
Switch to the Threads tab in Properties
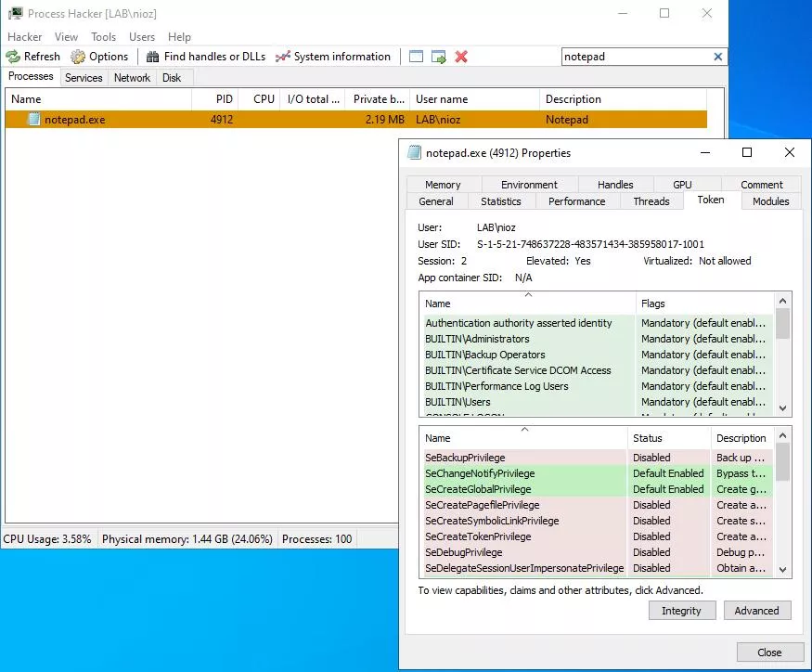pyautogui.click(x=651, y=200)
